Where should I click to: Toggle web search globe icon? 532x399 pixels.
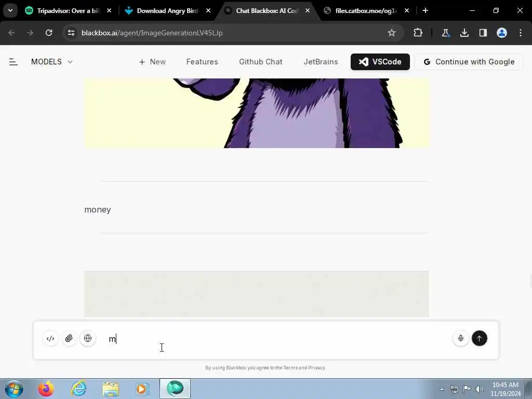click(87, 338)
